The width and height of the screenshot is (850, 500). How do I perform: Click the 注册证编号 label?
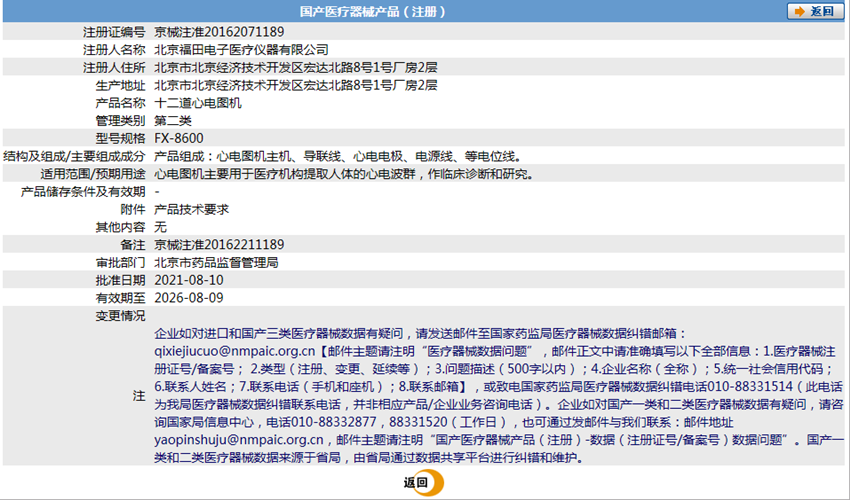coord(114,32)
